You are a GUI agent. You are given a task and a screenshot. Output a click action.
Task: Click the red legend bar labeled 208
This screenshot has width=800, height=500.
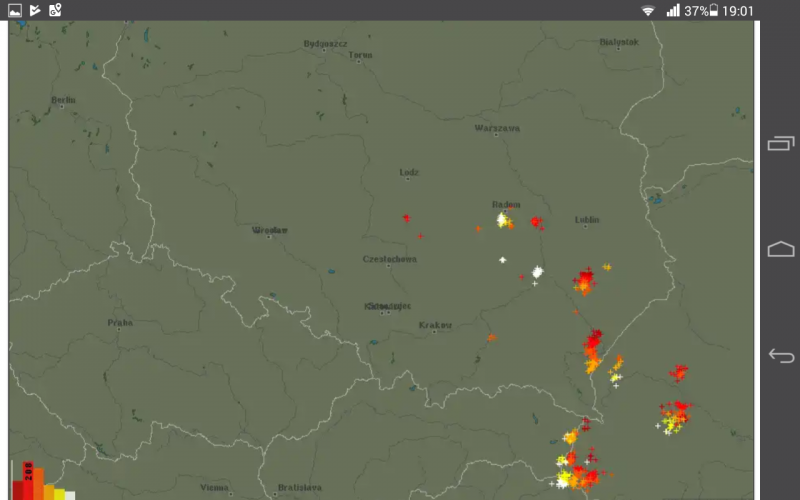coord(30,480)
